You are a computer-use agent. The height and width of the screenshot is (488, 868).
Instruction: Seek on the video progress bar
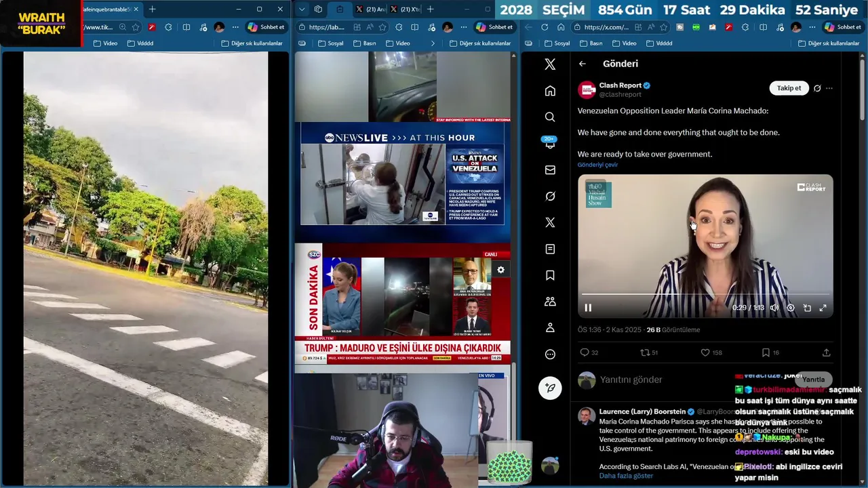pos(705,294)
